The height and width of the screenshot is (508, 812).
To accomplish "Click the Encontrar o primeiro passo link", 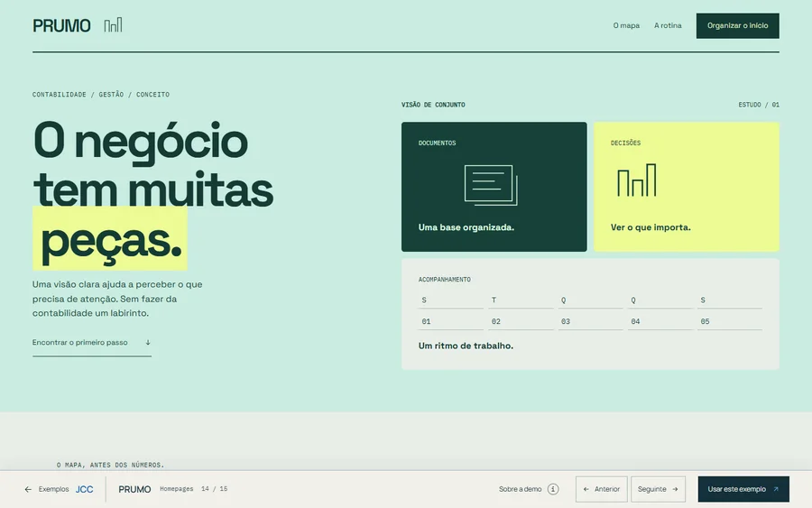I will pos(92,343).
